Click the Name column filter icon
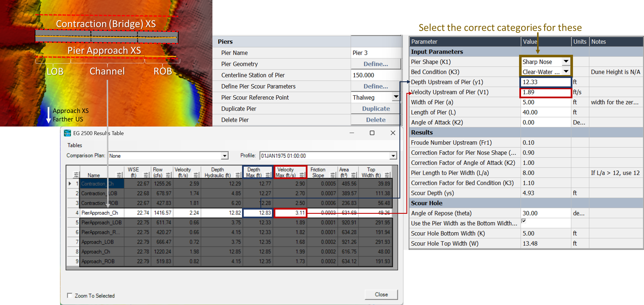The height and width of the screenshot is (305, 644). pos(119,175)
